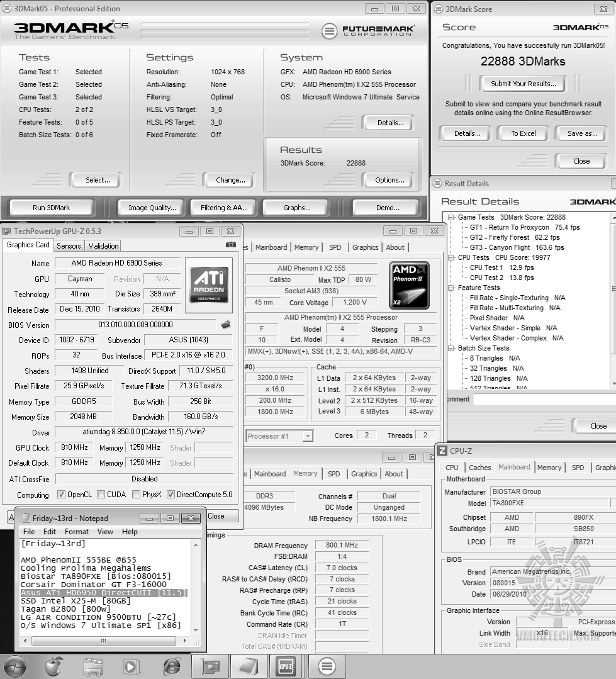
Task: Click the 3DMark Score window title icon
Action: click(x=439, y=9)
